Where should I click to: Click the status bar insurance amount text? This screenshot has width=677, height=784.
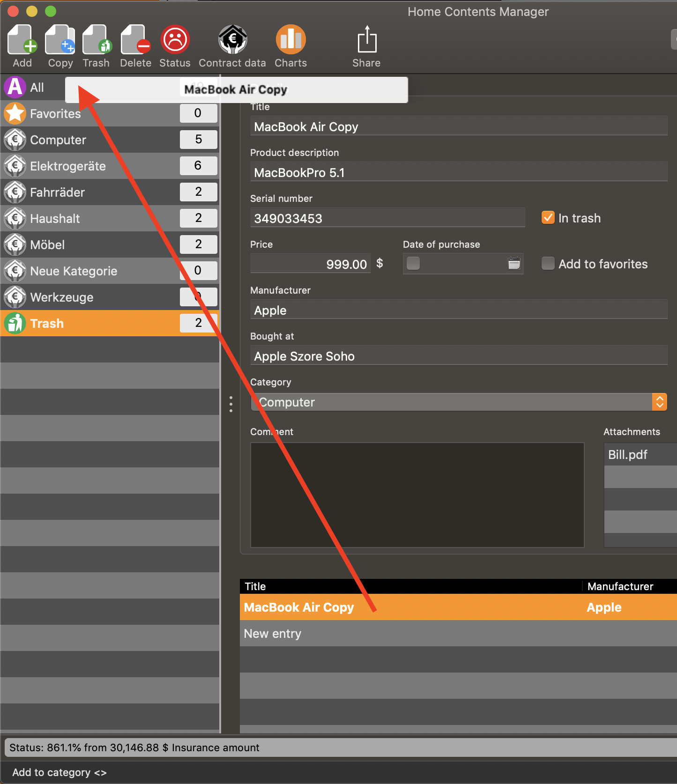coord(134,747)
